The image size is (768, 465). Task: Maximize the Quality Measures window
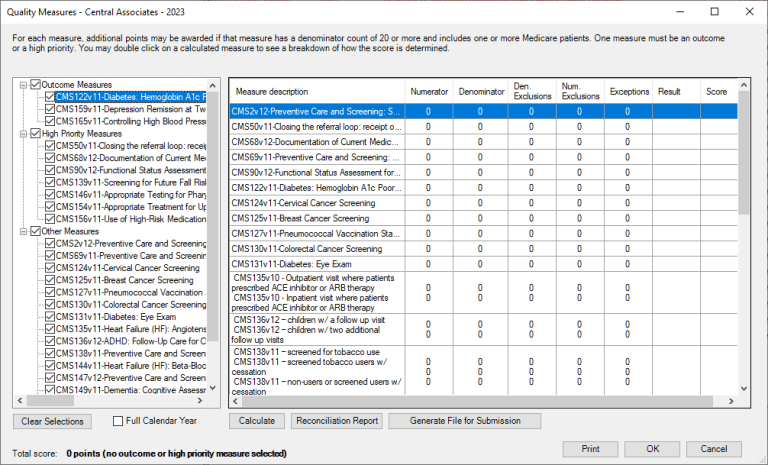pos(715,11)
